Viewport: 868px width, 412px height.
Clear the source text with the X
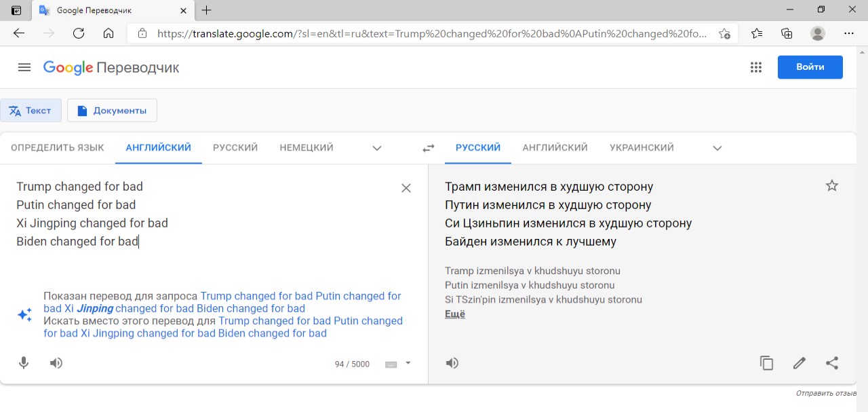(x=406, y=188)
